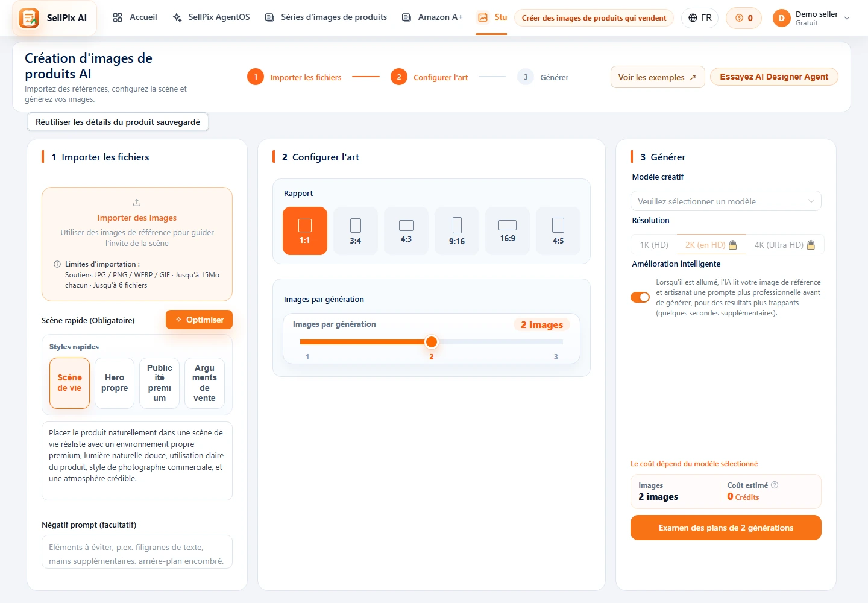The height and width of the screenshot is (603, 868).
Task: Go to the Accueil menu item
Action: click(135, 17)
